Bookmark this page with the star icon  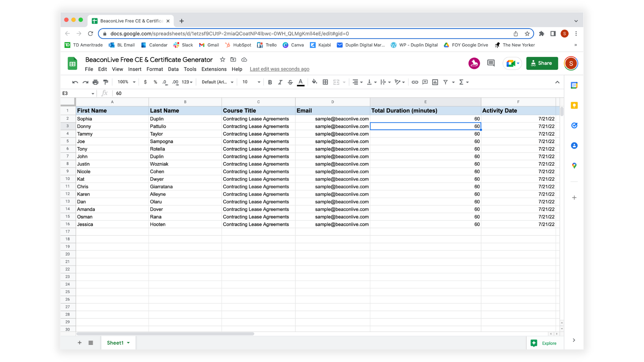pos(527,34)
